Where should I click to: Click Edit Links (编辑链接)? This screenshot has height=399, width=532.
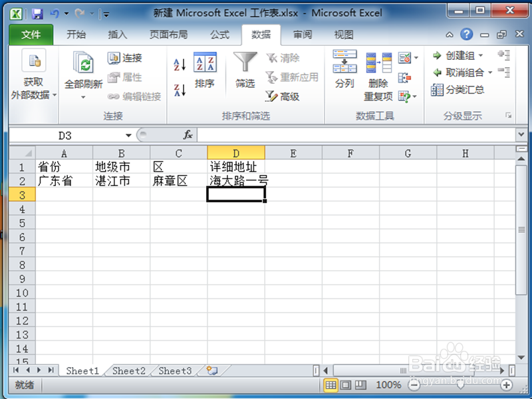tap(134, 96)
